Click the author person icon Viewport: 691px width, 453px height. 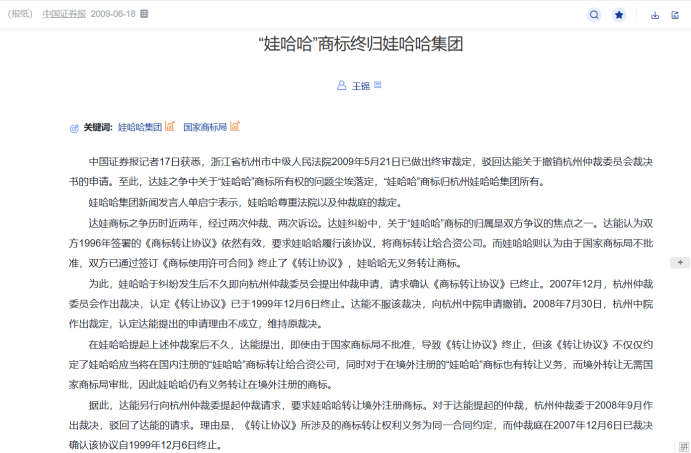pyautogui.click(x=342, y=85)
